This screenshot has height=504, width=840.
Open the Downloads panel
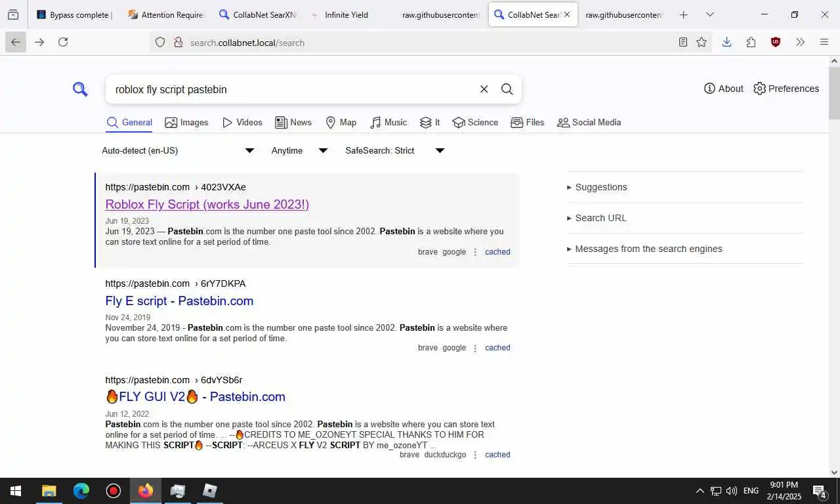[726, 42]
